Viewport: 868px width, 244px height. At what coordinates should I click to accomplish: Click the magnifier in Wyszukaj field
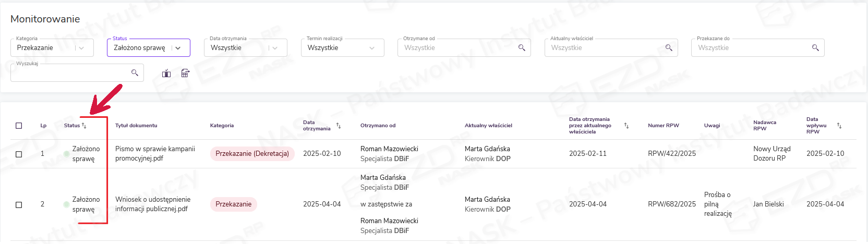pos(135,72)
